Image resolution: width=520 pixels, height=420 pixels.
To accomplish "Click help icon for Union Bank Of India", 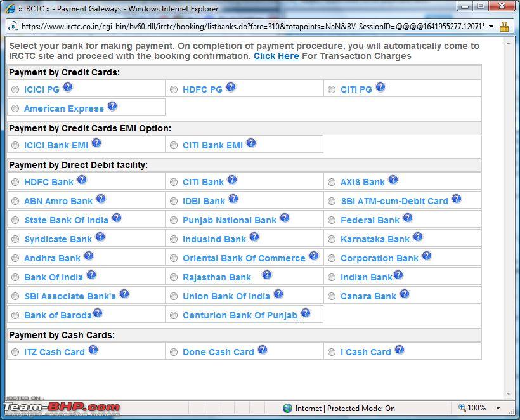I will pyautogui.click(x=278, y=294).
